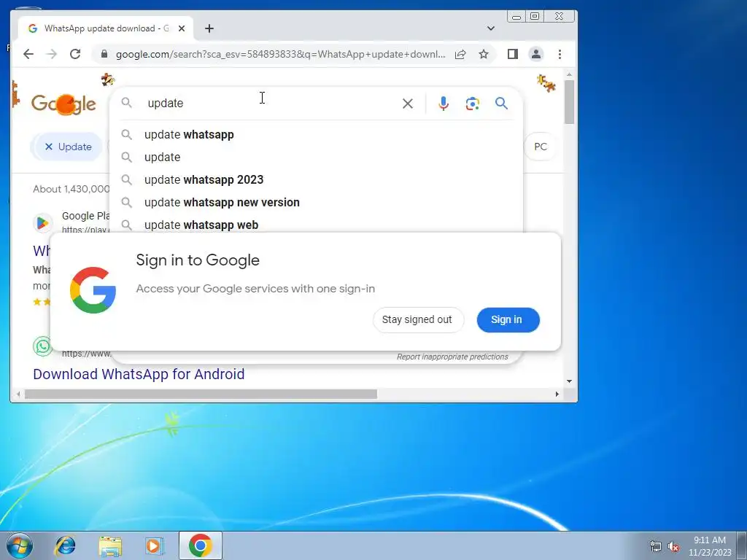The height and width of the screenshot is (560, 747).
Task: Click the Google doodle logo
Action: coord(64,104)
